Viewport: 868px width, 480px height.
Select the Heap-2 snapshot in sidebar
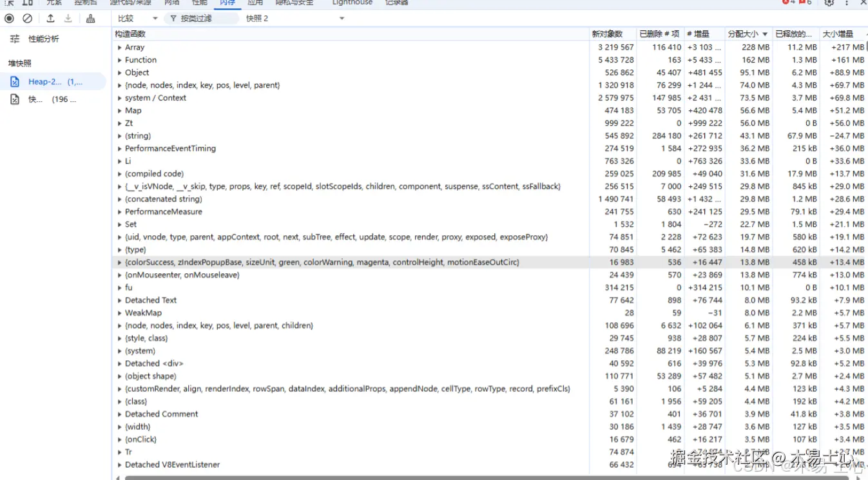click(x=53, y=82)
